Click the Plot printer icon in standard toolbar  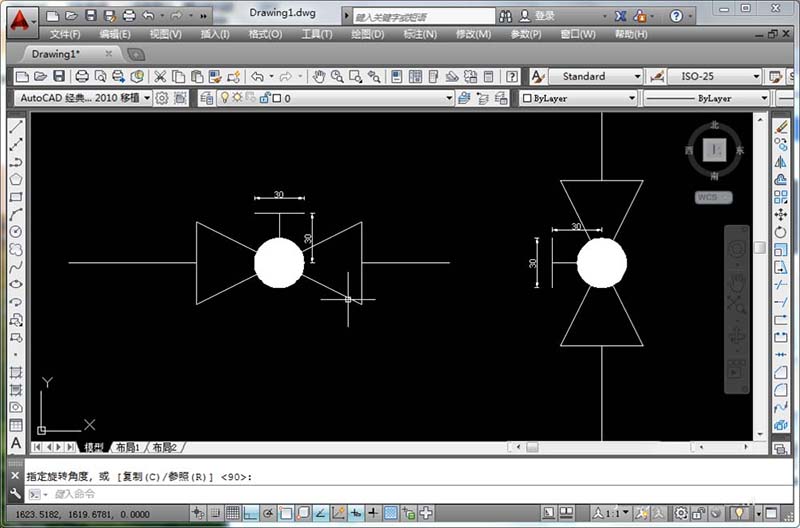(82, 77)
